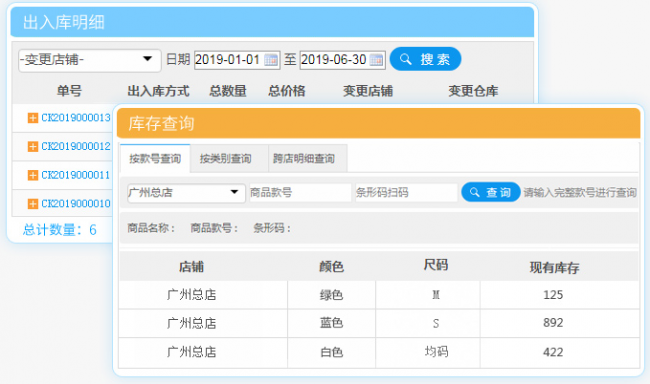Click the end date field 2019-06-30
The width and height of the screenshot is (650, 384).
pyautogui.click(x=342, y=60)
